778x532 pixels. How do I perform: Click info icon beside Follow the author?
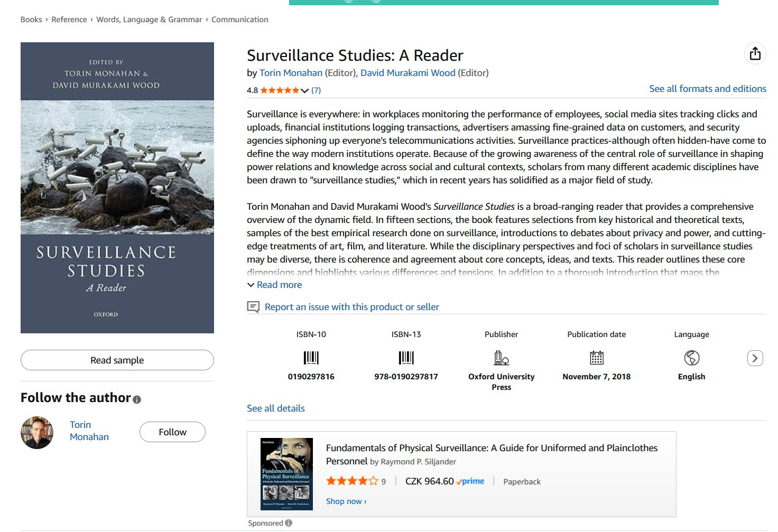pos(137,399)
